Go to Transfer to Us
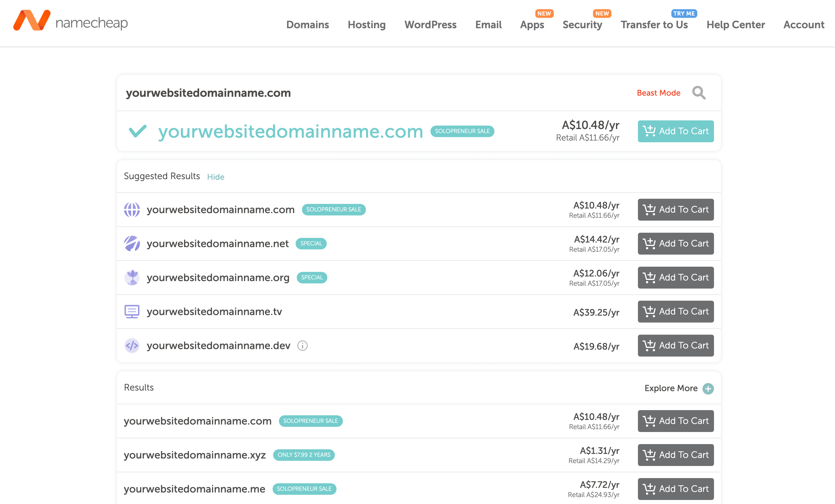The height and width of the screenshot is (504, 835). (654, 24)
